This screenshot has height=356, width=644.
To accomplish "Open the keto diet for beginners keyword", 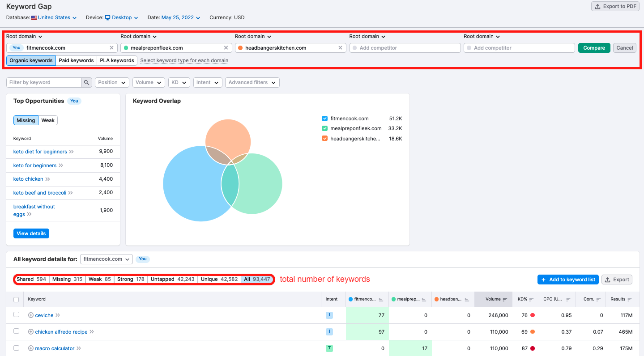I will [40, 152].
